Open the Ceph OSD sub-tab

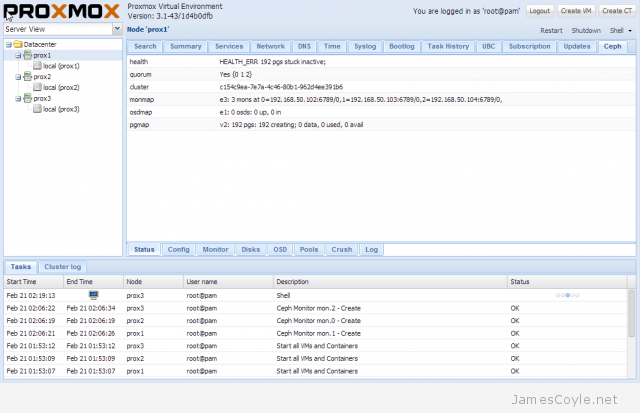pos(280,249)
